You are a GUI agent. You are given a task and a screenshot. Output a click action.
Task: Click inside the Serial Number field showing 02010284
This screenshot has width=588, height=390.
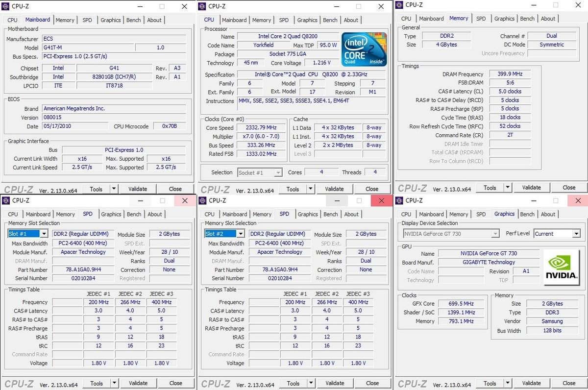tap(82, 278)
